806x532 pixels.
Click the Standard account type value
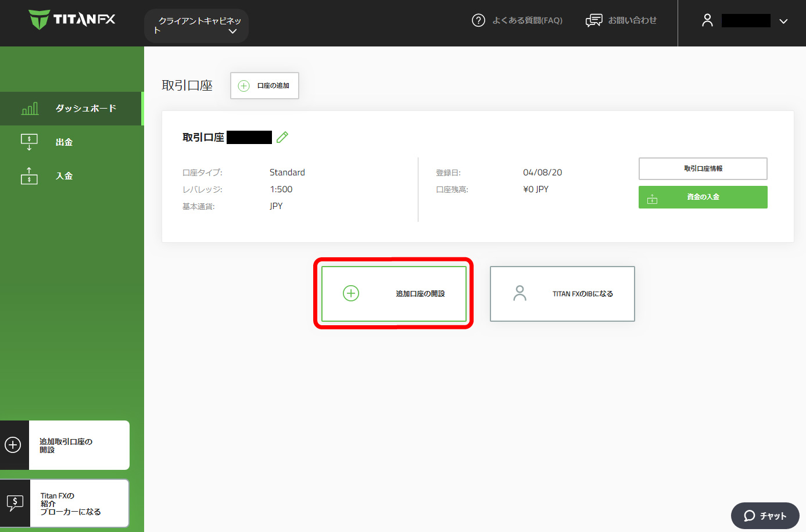coord(287,172)
